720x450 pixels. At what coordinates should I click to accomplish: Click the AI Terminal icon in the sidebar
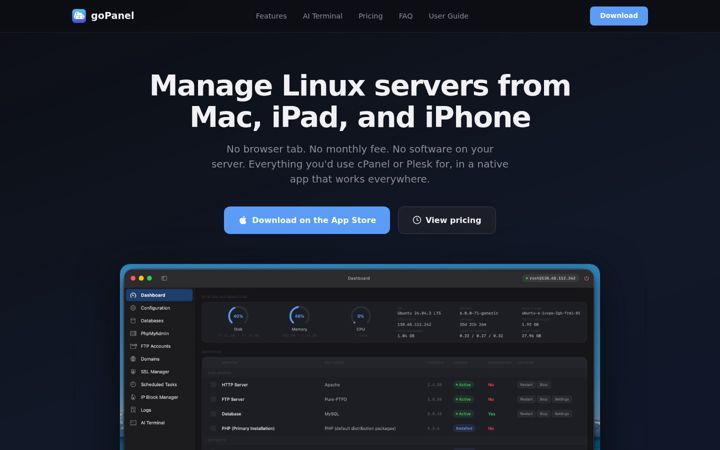(x=133, y=422)
